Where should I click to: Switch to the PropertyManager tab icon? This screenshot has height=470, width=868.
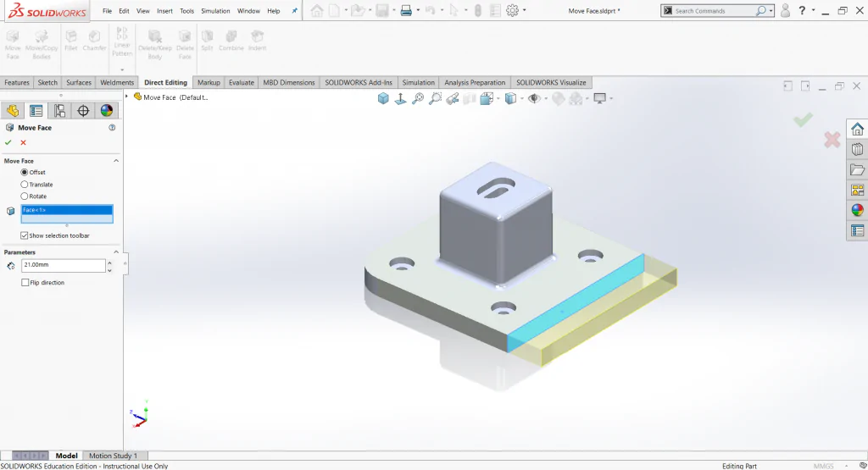tap(36, 111)
